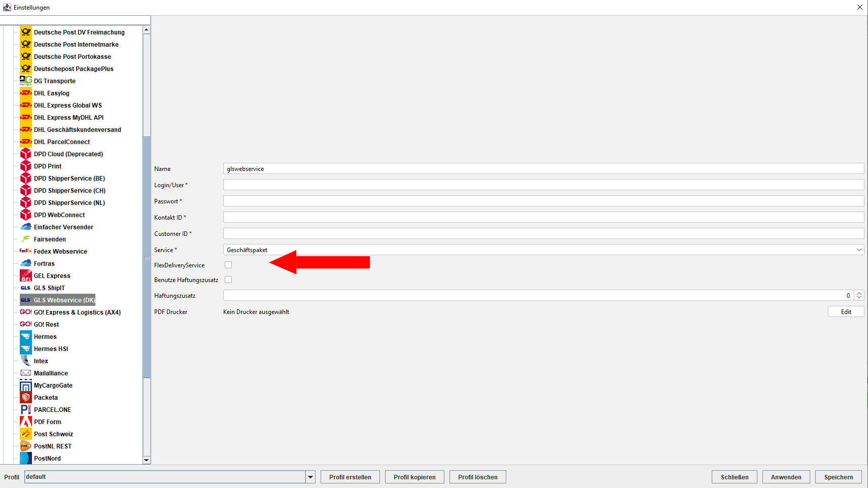This screenshot has width=868, height=488.
Task: Click the PDF Form Adobe icon
Action: pyautogui.click(x=26, y=422)
